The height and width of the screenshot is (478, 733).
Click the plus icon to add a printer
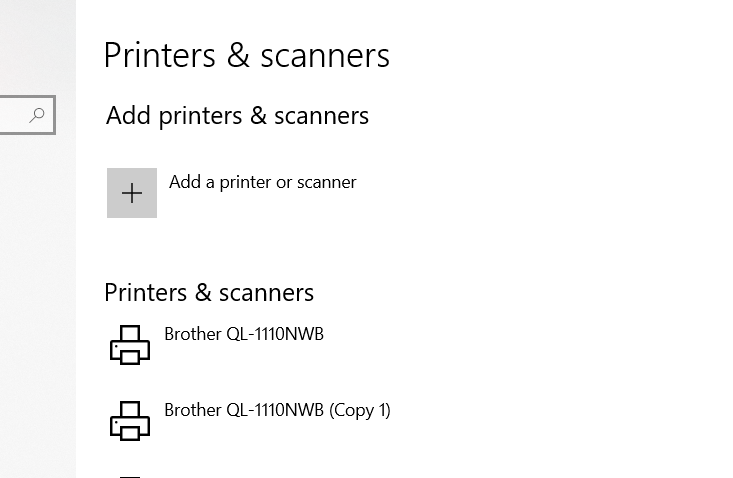(x=132, y=193)
